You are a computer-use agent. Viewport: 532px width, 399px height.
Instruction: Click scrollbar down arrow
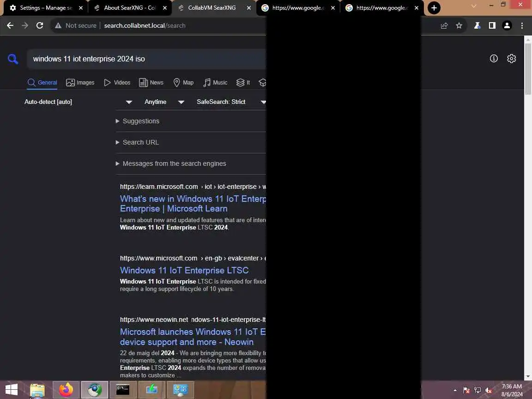click(527, 377)
